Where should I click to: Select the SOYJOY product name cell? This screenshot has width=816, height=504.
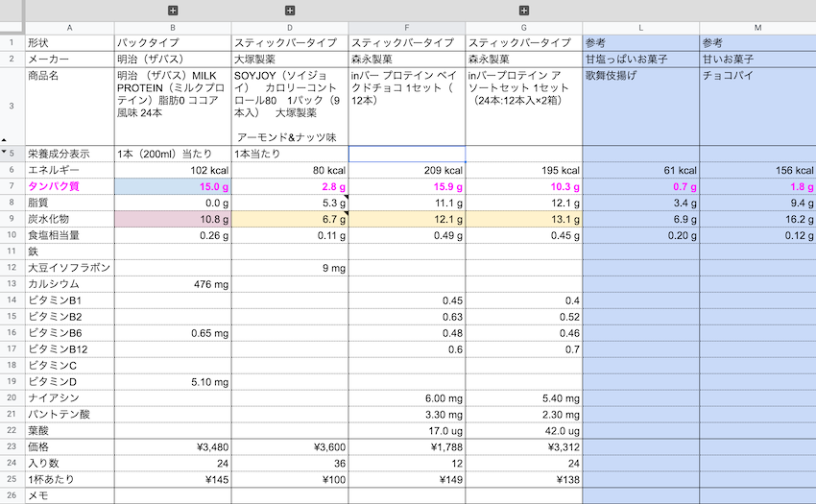pyautogui.click(x=290, y=107)
